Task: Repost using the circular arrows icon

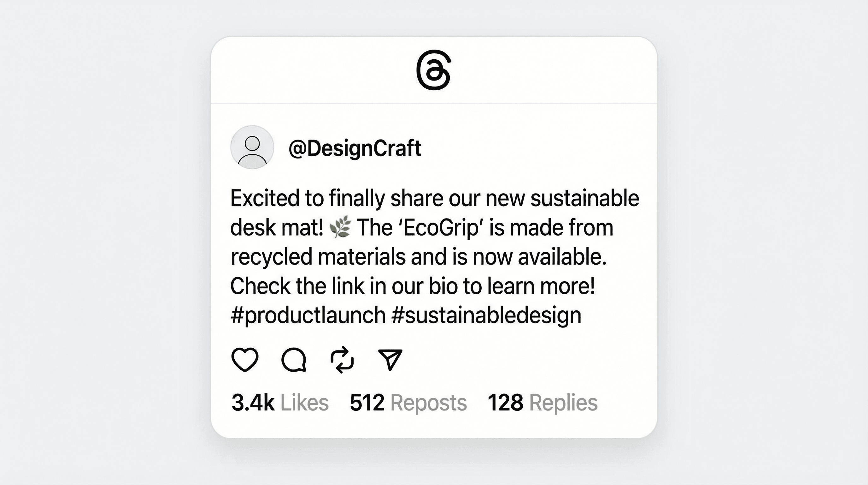Action: coord(342,360)
